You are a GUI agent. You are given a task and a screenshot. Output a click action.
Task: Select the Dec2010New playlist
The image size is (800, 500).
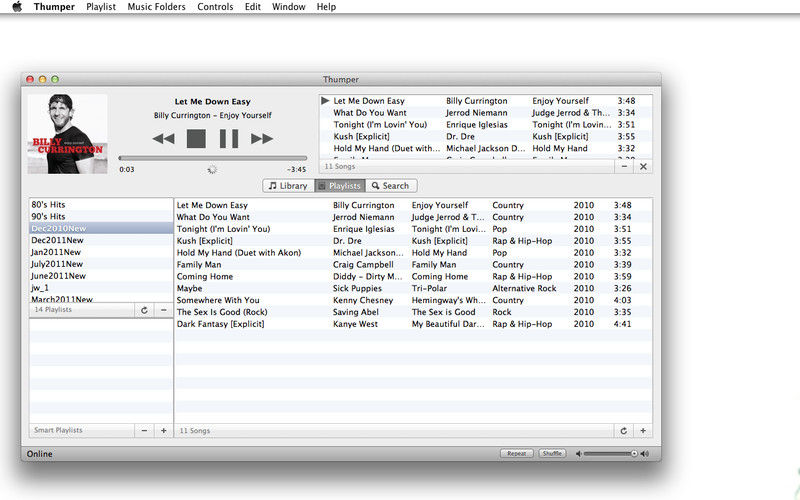(101, 228)
